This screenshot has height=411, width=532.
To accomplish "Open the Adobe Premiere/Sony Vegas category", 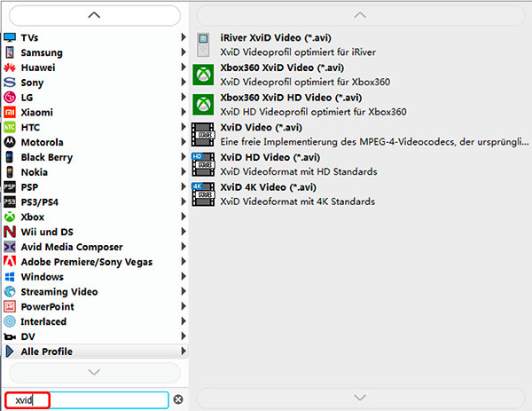I will point(95,262).
